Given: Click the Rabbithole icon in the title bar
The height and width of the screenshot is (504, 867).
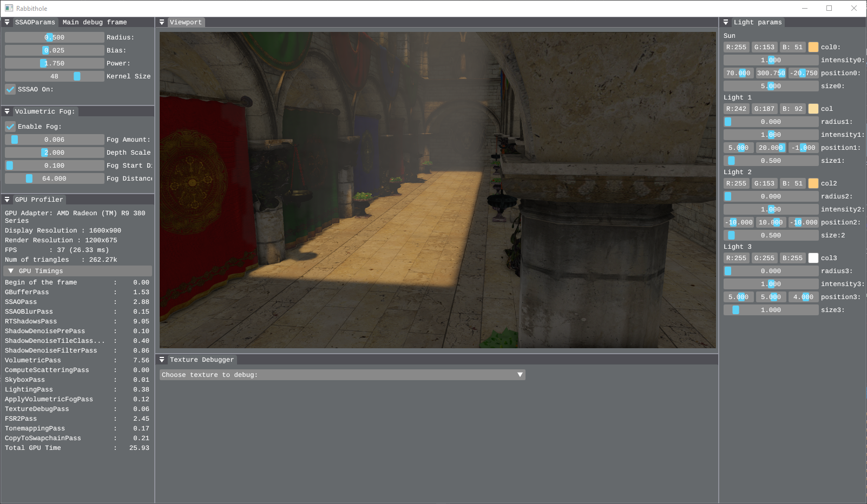Looking at the screenshot, I should [x=9, y=8].
